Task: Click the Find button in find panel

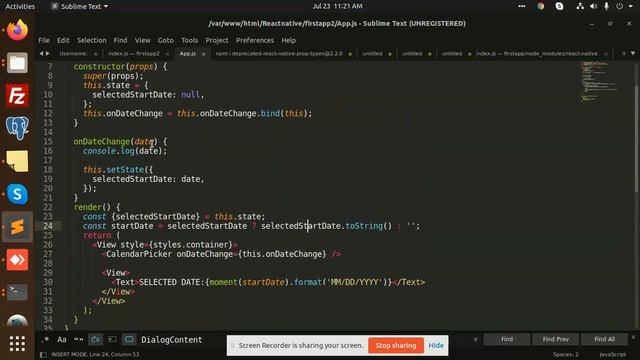Action: point(507,339)
